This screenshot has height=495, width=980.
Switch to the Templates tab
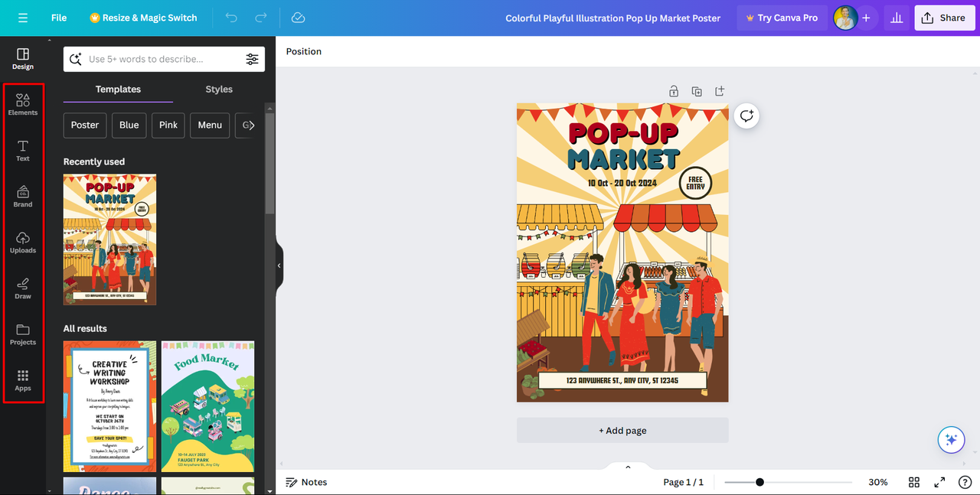click(x=118, y=90)
